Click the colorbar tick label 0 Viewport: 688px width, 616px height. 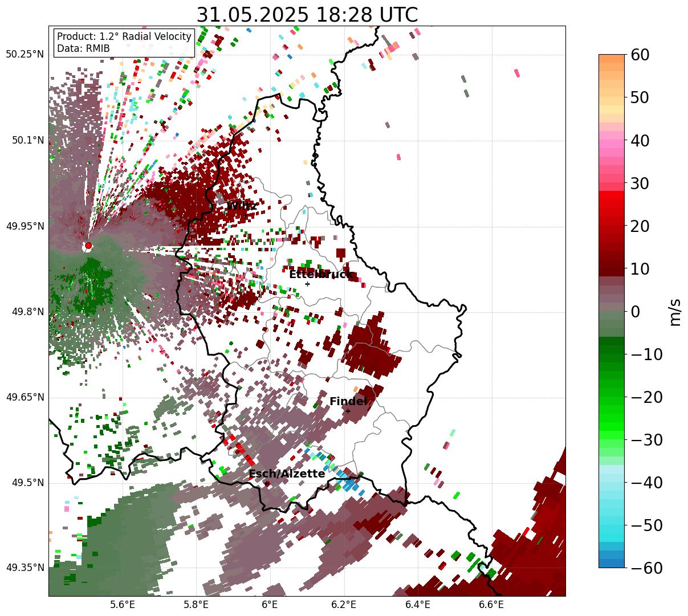click(x=635, y=312)
